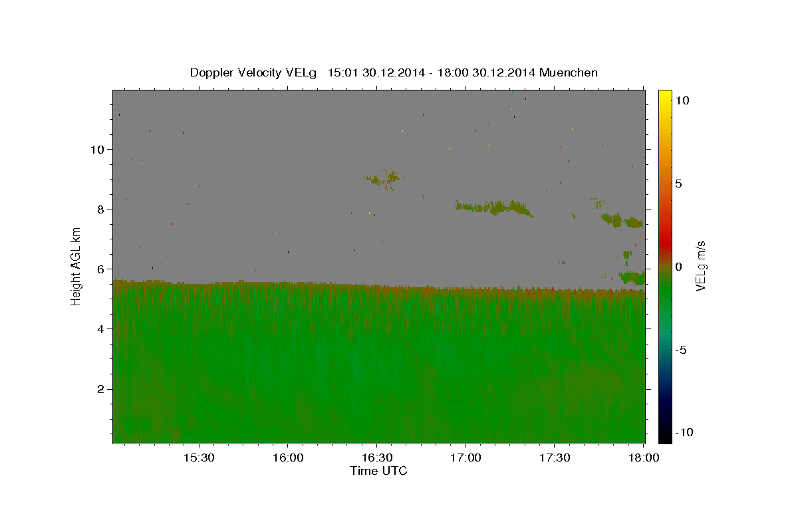The height and width of the screenshot is (532, 798).
Task: Click the colorbar value -5 label
Action: (x=681, y=350)
